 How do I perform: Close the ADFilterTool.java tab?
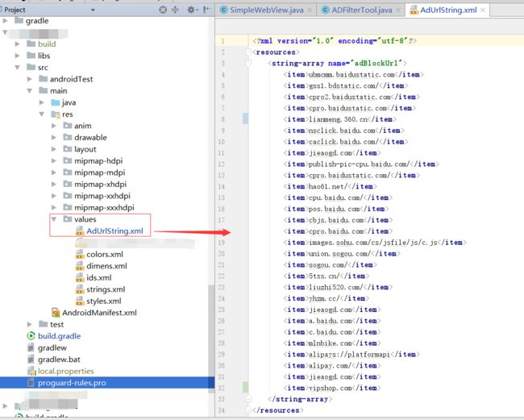pos(397,10)
